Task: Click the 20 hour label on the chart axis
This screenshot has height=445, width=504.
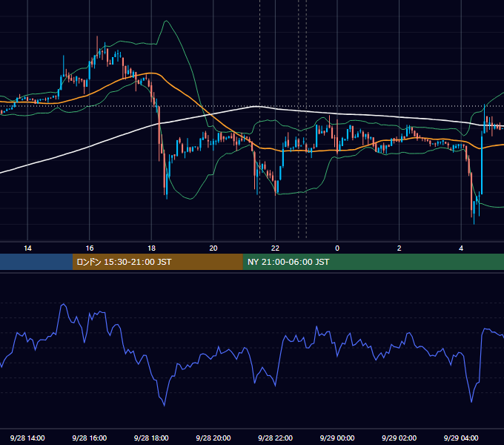Action: tap(213, 248)
